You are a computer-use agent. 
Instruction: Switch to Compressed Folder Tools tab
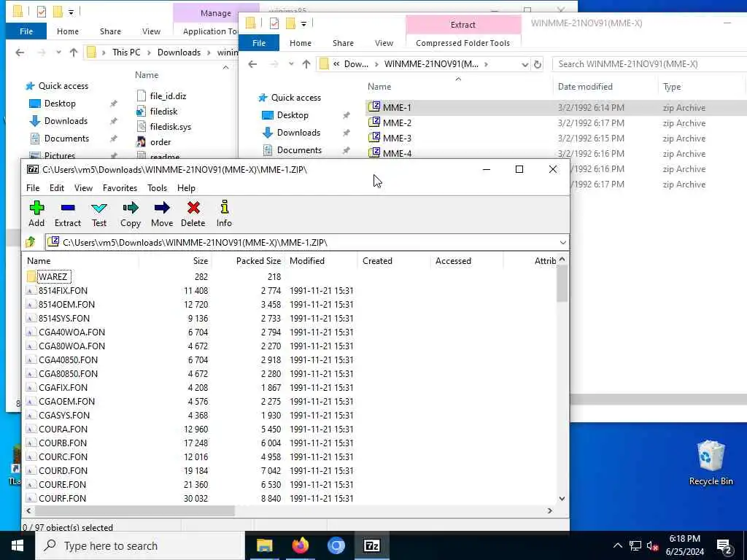tap(462, 43)
